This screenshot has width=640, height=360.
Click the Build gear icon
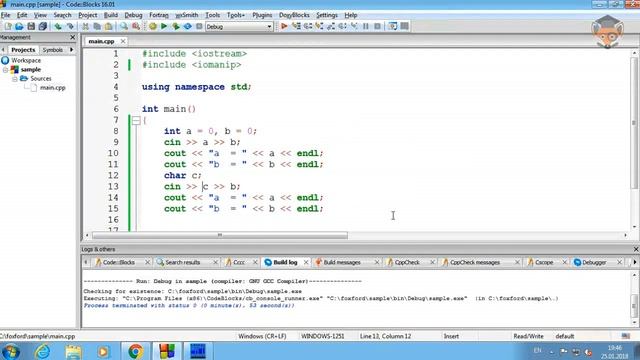(x=153, y=27)
